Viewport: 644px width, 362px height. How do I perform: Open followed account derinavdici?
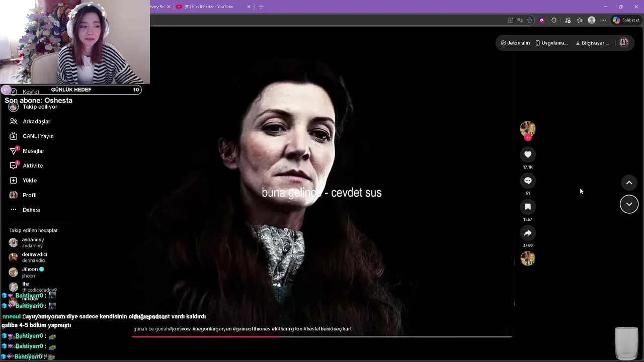(x=34, y=257)
